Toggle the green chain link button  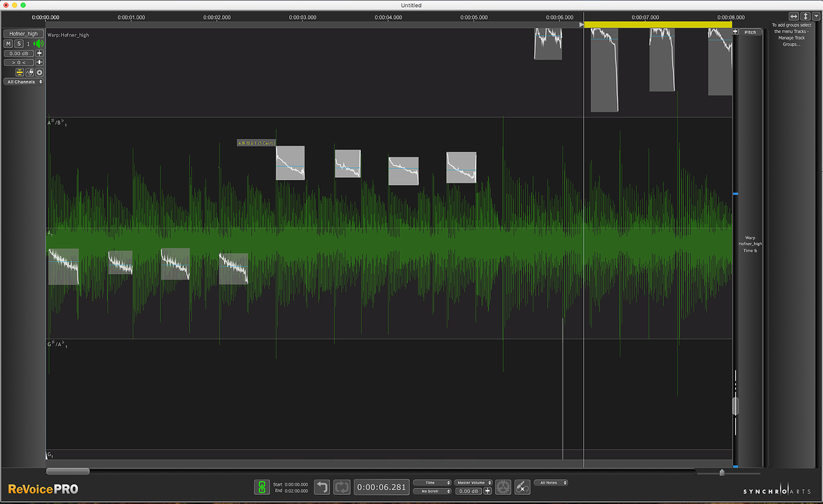[262, 487]
